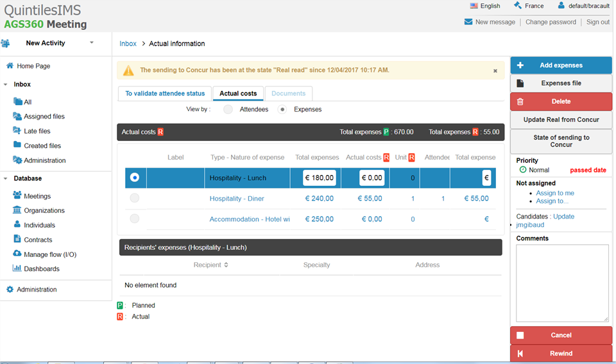The image size is (616, 364).
Task: Click the Administration gear icon
Action: click(10, 290)
